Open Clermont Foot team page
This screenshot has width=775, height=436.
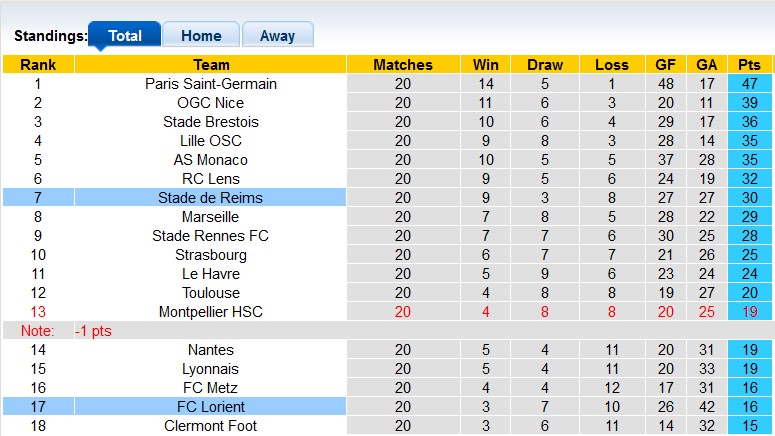pyautogui.click(x=211, y=426)
